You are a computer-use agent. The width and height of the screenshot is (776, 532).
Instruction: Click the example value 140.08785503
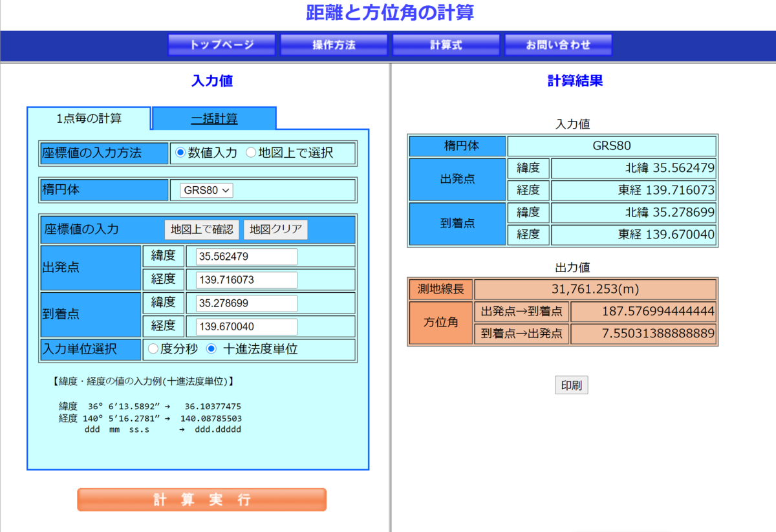[210, 418]
